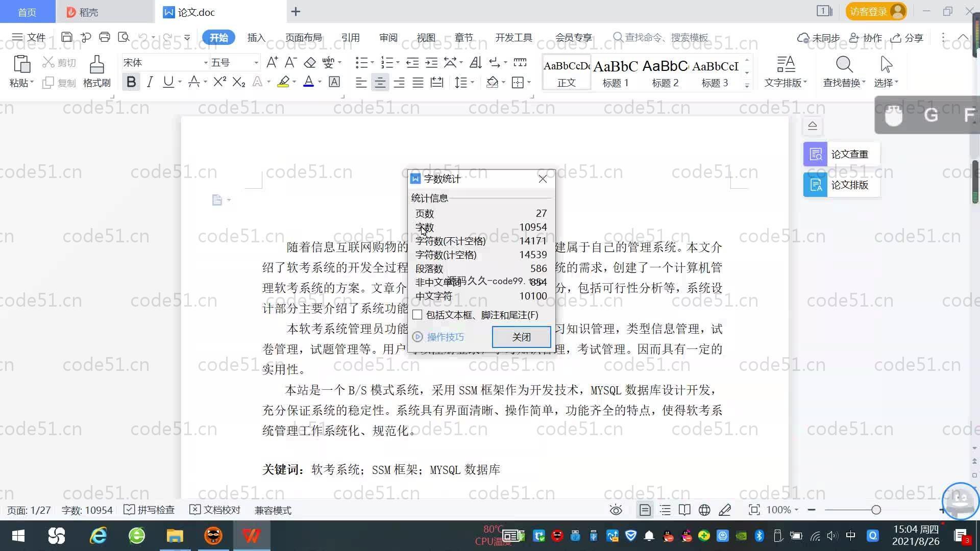
Task: Apply the 标题 1 style
Action: tap(616, 72)
